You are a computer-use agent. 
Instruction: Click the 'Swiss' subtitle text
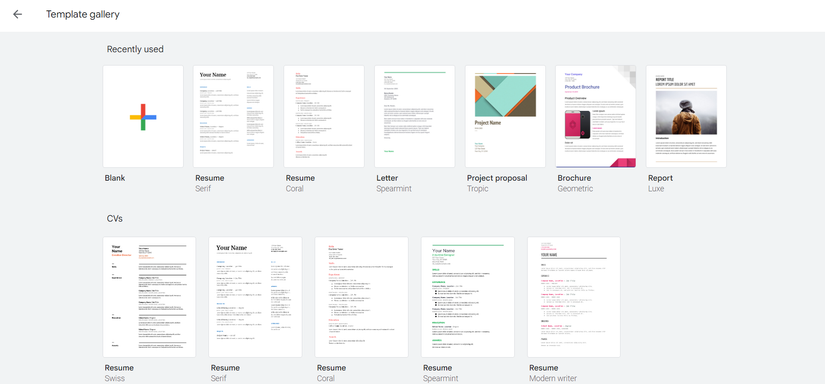coord(115,378)
